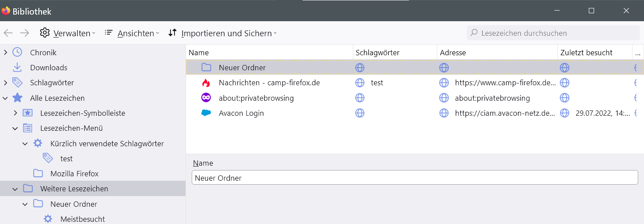Collapse the Alle Lesezeichen tree node
This screenshot has height=224, width=644.
(5, 98)
